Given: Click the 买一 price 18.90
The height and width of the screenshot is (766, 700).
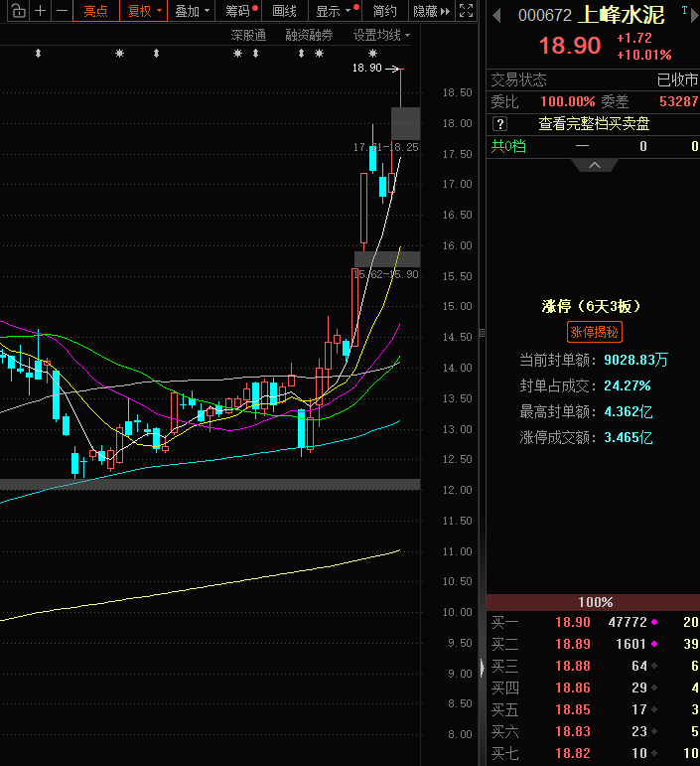Looking at the screenshot, I should pos(573,622).
